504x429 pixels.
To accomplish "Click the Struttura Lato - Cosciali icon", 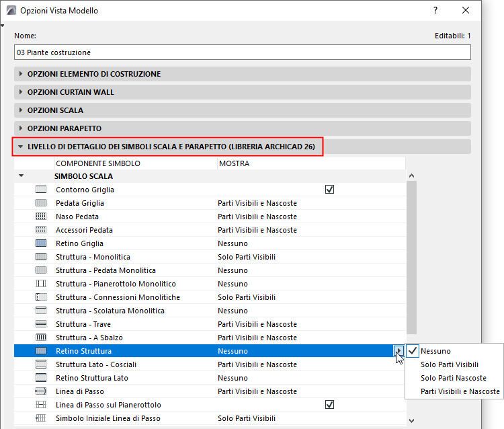I will pos(41,364).
